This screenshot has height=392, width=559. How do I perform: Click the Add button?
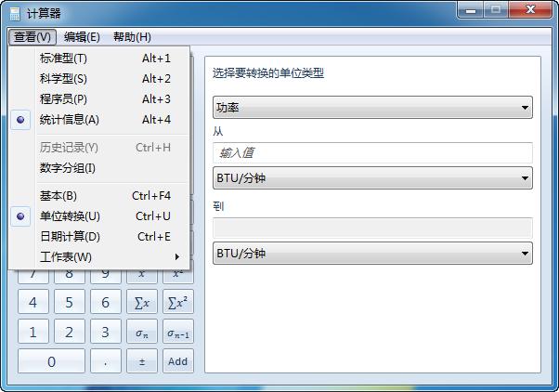pos(178,361)
